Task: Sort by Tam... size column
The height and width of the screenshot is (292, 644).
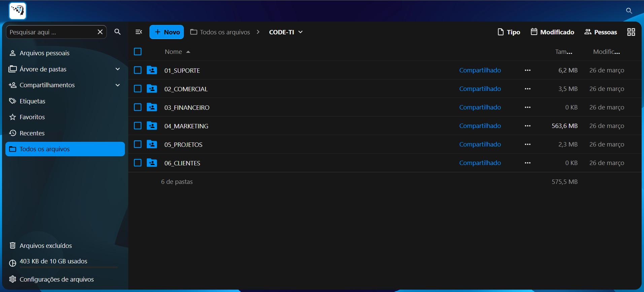Action: 564,52
